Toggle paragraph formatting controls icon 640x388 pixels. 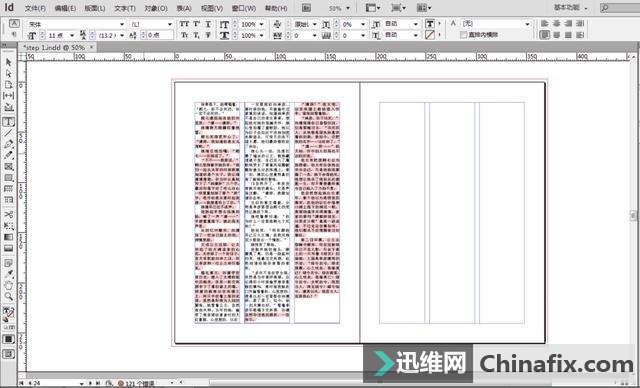pos(14,35)
